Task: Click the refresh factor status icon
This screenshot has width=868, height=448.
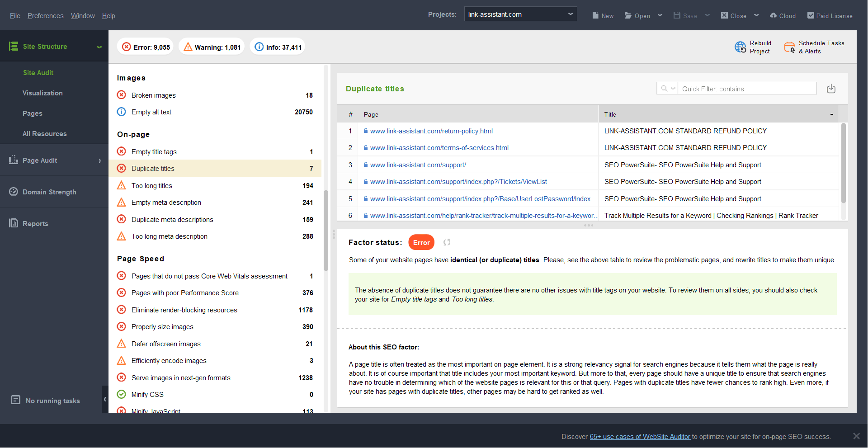Action: pos(447,242)
